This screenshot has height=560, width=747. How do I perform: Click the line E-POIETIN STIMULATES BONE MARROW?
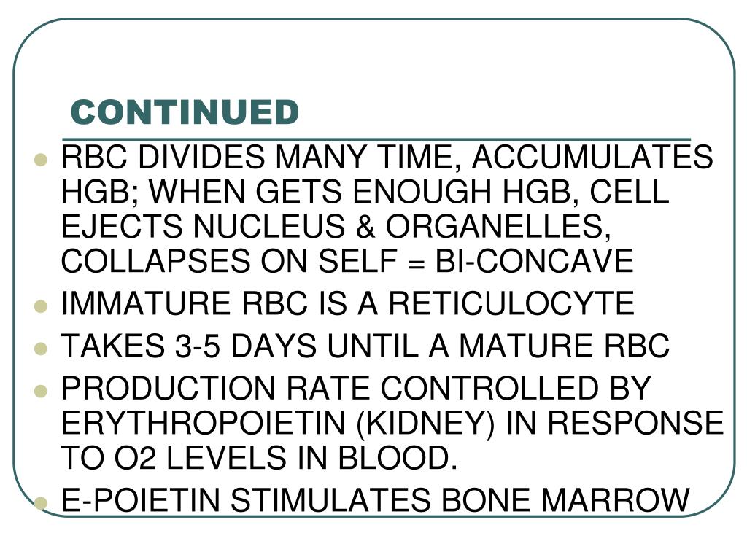pyautogui.click(x=376, y=500)
